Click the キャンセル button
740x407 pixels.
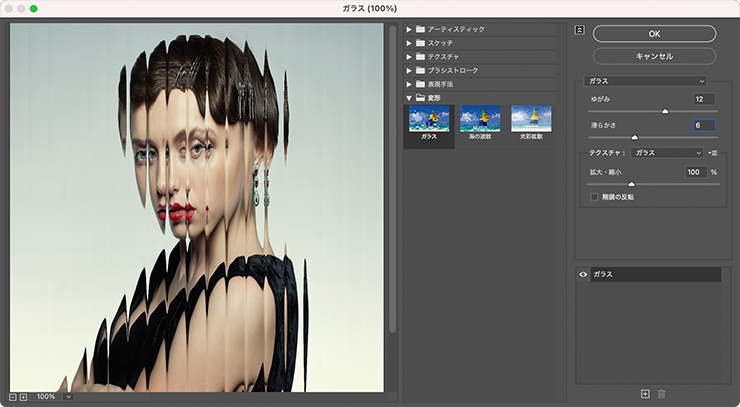coord(654,56)
